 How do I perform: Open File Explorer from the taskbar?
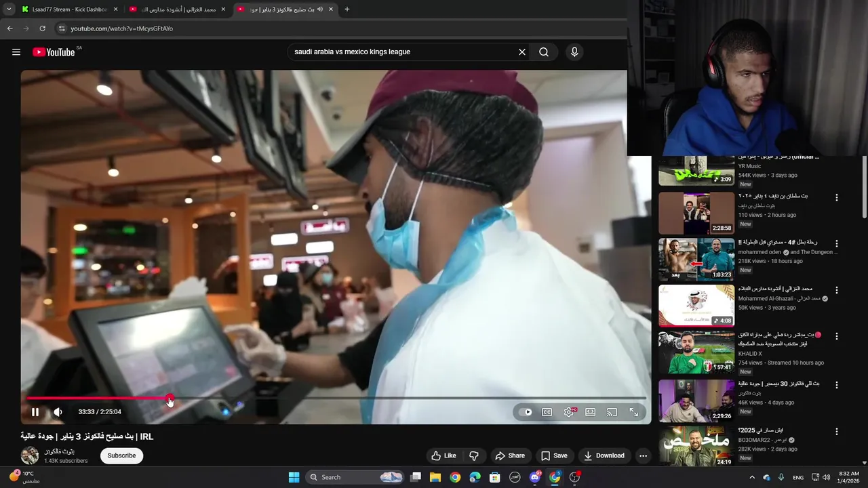[435, 477]
